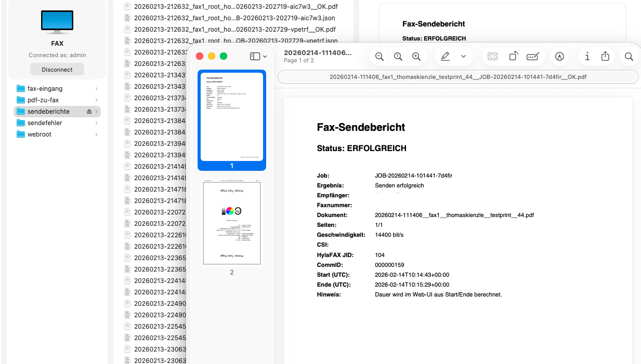Select the highlight pen tool

click(445, 57)
